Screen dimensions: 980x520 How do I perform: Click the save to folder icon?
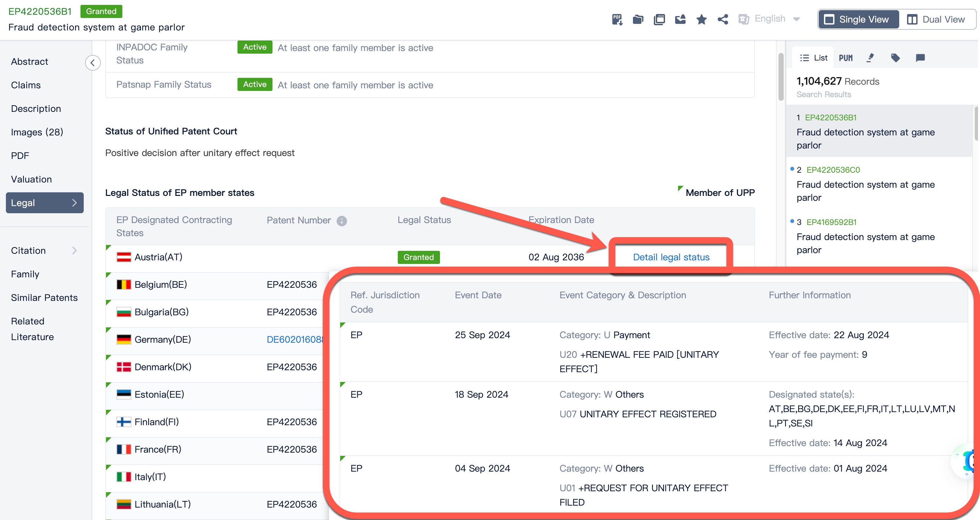tap(638, 19)
